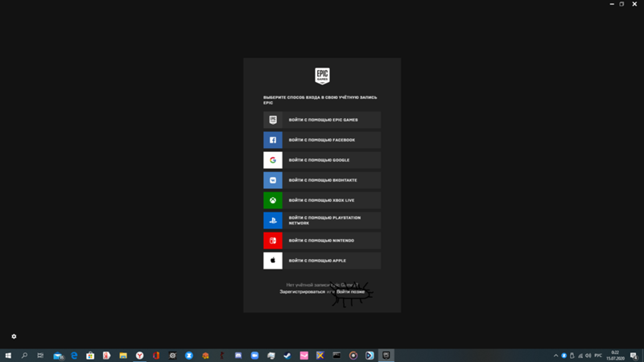Viewport: 644px width, 362px height.
Task: Open launcher settings gear icon
Action: tap(14, 336)
